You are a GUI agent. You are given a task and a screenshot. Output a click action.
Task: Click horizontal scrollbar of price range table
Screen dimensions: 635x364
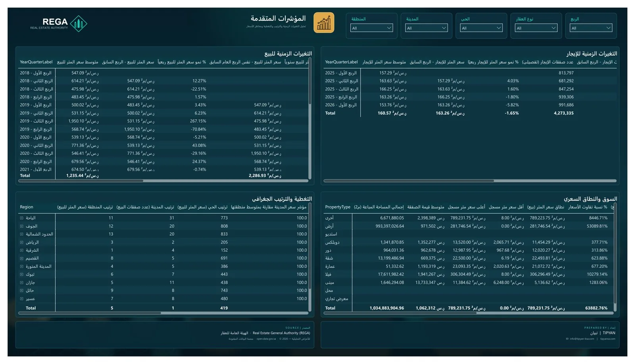[400, 313]
